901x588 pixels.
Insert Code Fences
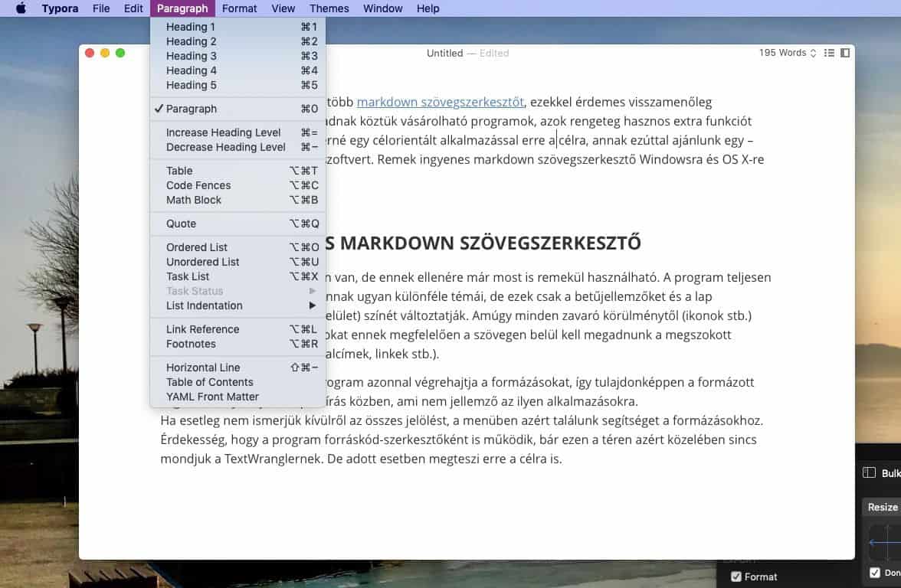(238, 185)
